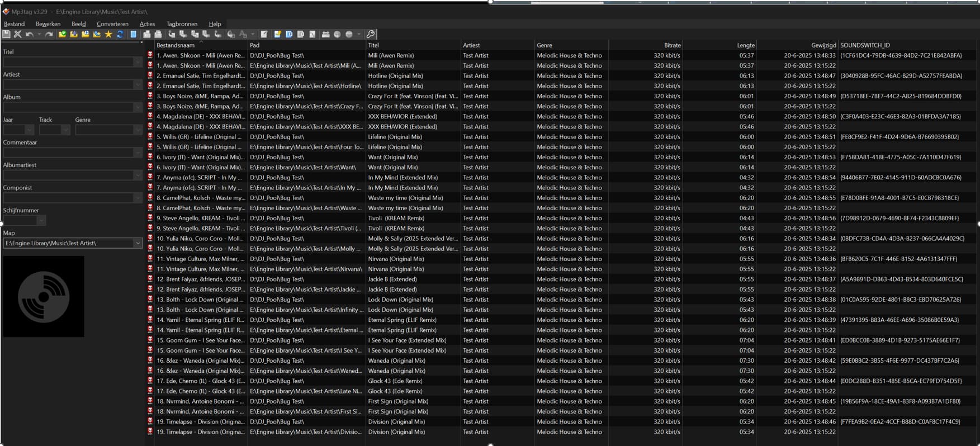Open the Options wrench icon
The width and height of the screenshot is (980, 446).
point(371,34)
